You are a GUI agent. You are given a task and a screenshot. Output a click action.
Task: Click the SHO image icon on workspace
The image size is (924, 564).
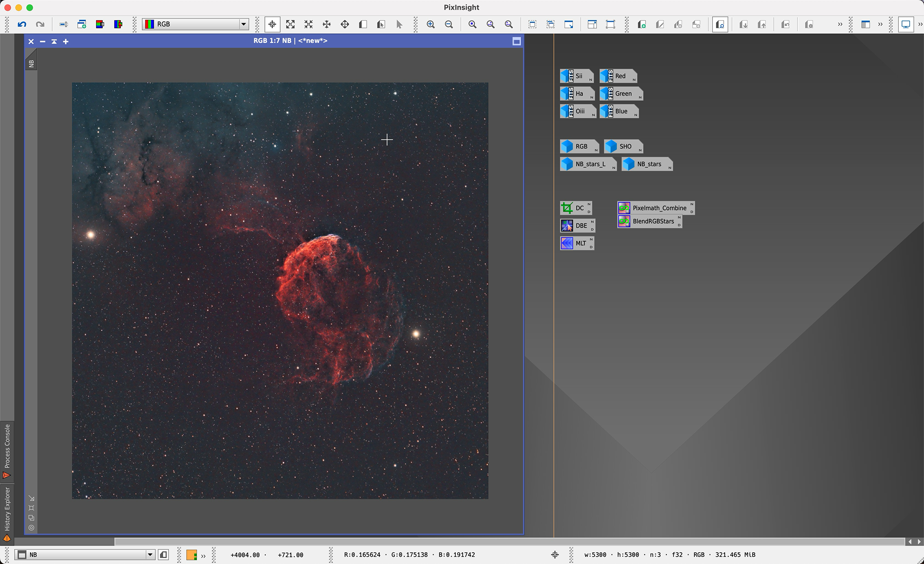pyautogui.click(x=623, y=146)
